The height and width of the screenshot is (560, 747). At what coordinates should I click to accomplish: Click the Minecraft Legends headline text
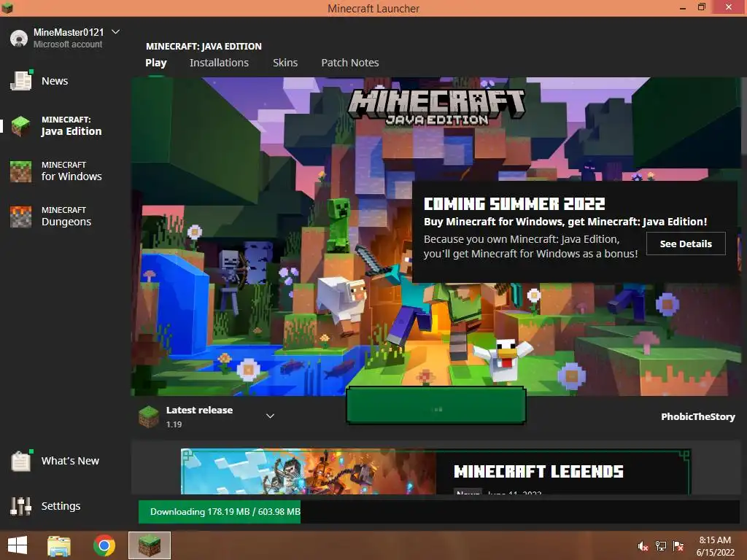pyautogui.click(x=538, y=472)
